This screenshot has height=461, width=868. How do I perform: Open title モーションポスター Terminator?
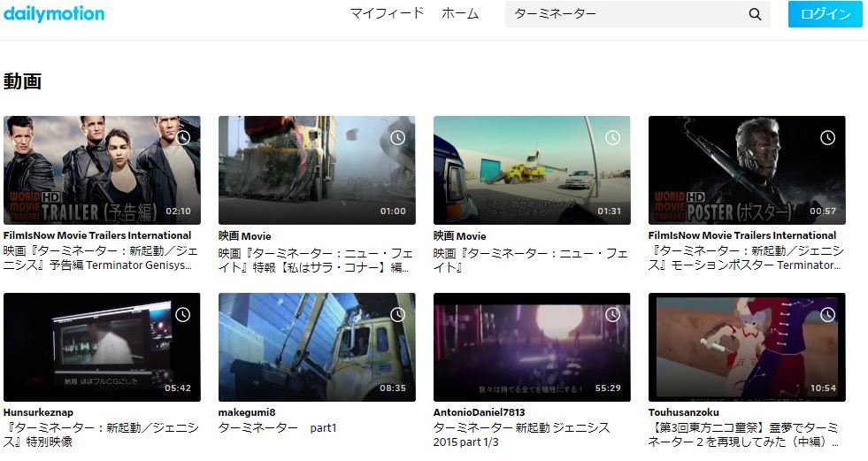(x=746, y=257)
